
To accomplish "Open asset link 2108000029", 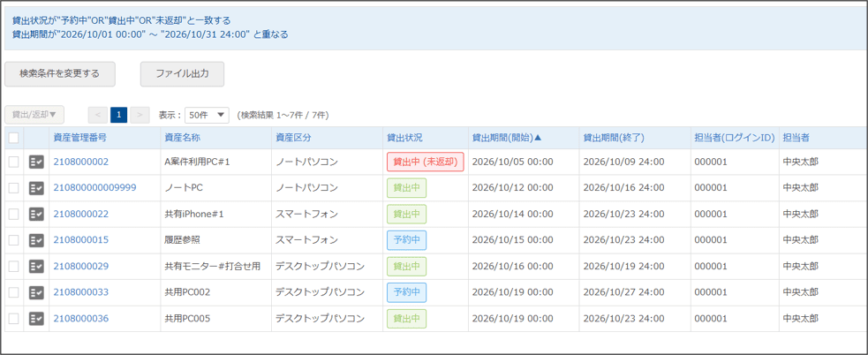I will (x=81, y=266).
